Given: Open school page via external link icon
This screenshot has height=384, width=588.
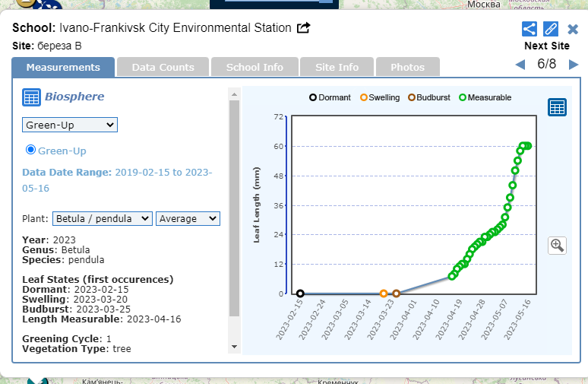Looking at the screenshot, I should pyautogui.click(x=303, y=28).
